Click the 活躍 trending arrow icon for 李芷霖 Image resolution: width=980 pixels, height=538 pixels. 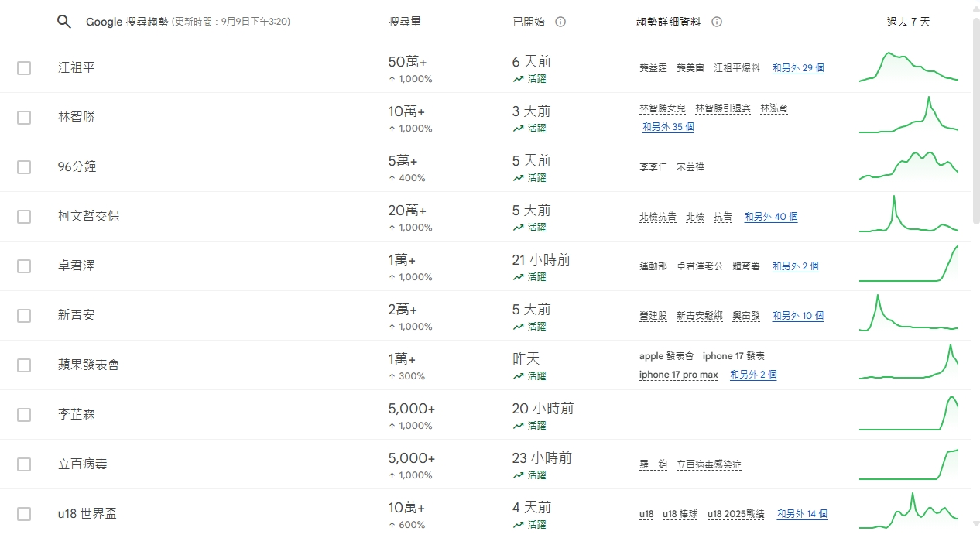tap(518, 426)
